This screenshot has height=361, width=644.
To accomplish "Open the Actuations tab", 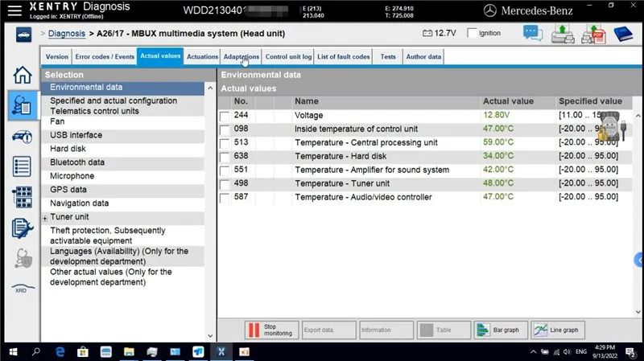I will coord(202,56).
